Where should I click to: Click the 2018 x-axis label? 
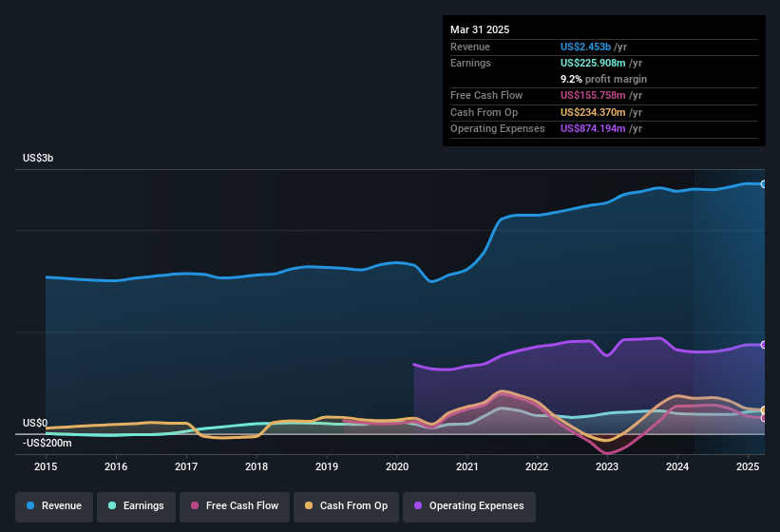pyautogui.click(x=257, y=466)
